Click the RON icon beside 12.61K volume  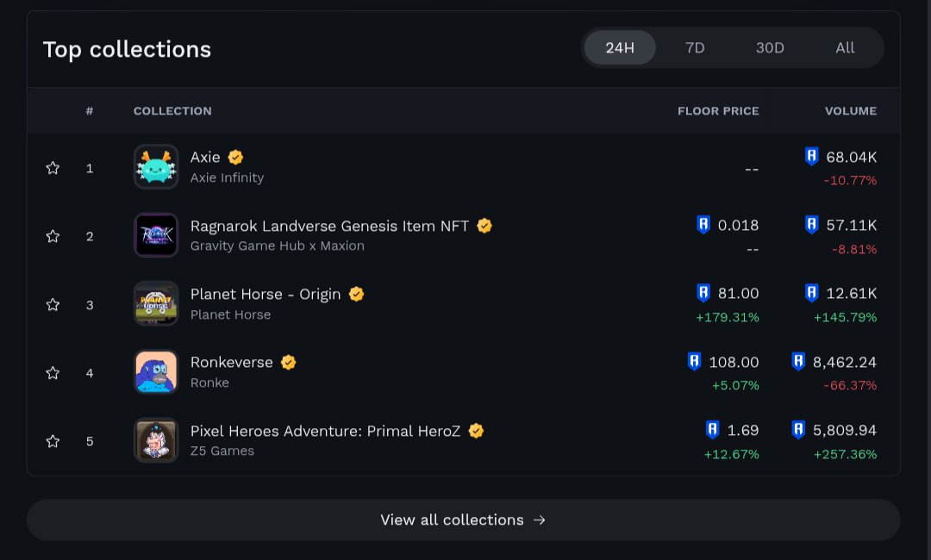(812, 292)
